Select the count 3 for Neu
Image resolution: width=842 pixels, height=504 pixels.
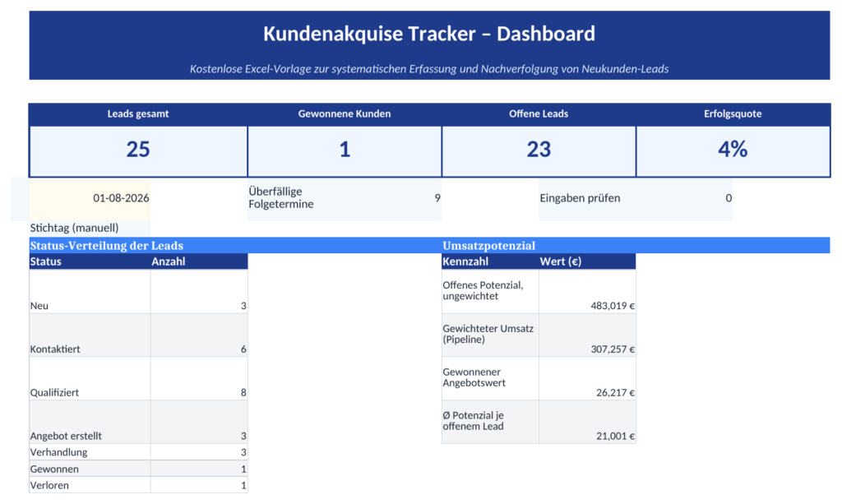pyautogui.click(x=243, y=306)
